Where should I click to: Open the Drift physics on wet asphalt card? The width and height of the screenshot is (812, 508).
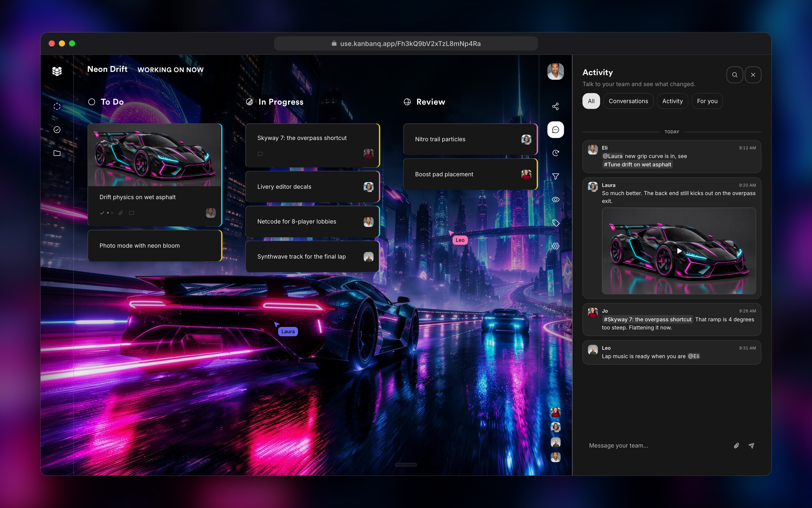155,175
